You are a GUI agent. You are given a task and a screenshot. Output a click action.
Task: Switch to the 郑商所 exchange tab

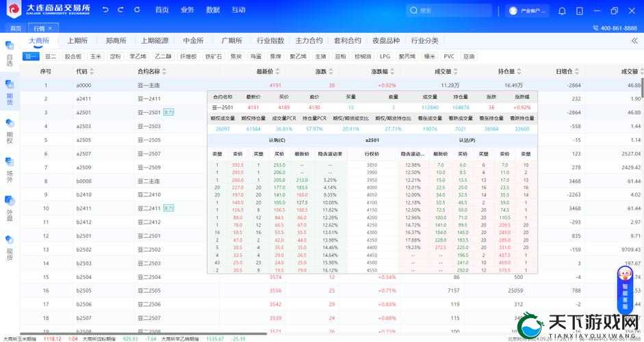click(x=116, y=40)
